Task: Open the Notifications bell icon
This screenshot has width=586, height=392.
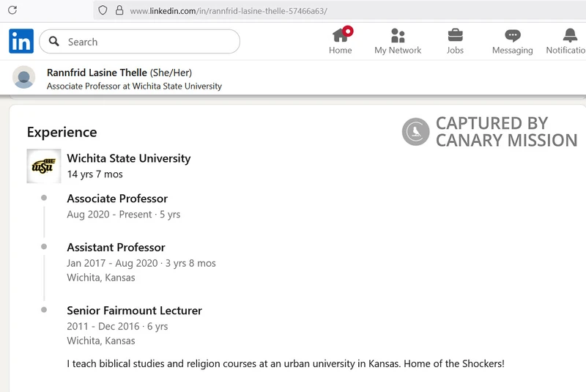Action: pos(570,35)
